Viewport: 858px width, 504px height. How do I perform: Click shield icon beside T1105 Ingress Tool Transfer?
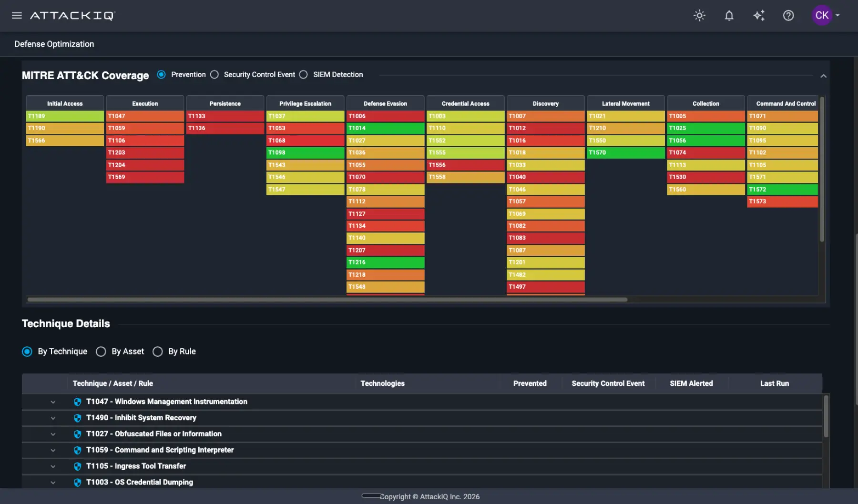(x=77, y=466)
